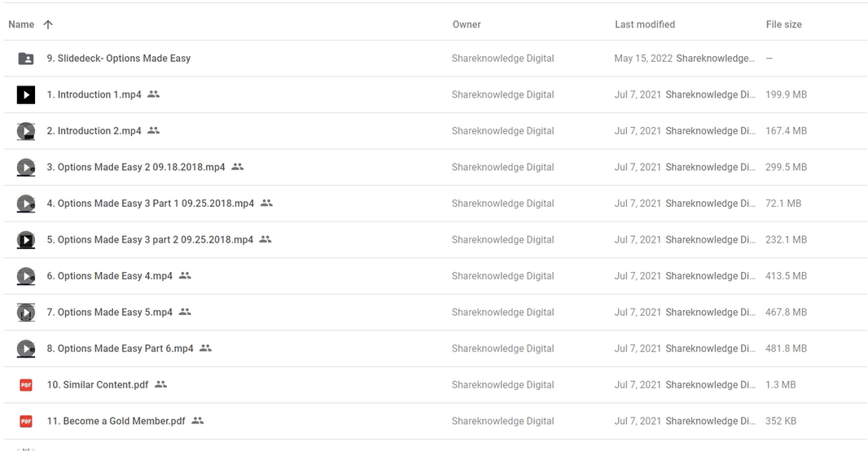Click the PDF icon for 10. Similar Content.pdf
868x451 pixels.
click(x=26, y=385)
